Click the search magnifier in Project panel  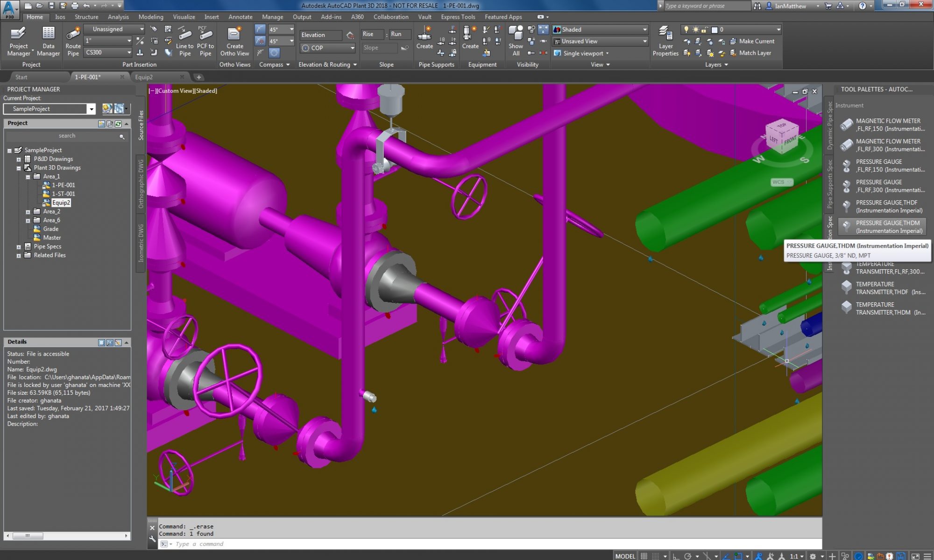(x=122, y=136)
